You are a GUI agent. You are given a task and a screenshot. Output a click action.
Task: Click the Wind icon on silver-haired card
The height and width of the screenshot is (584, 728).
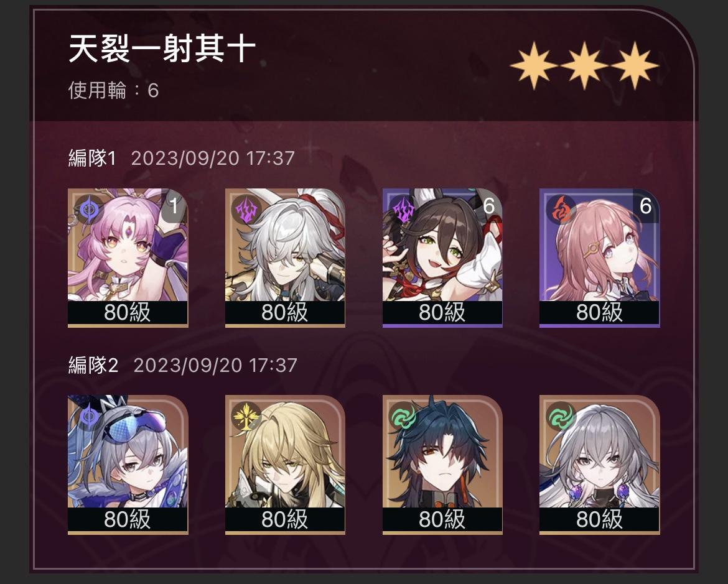pyautogui.click(x=561, y=417)
